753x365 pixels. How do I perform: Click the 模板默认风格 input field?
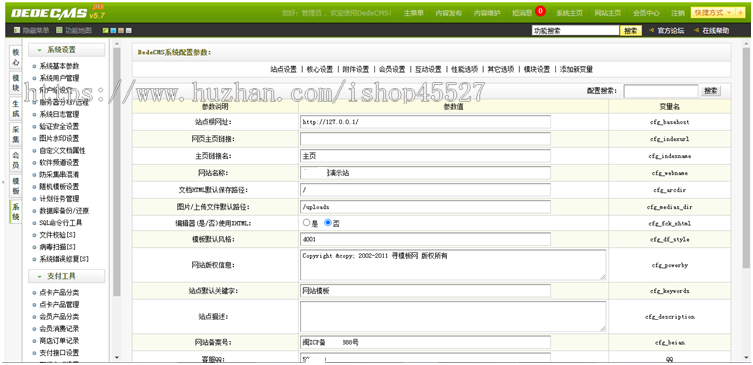[425, 239]
